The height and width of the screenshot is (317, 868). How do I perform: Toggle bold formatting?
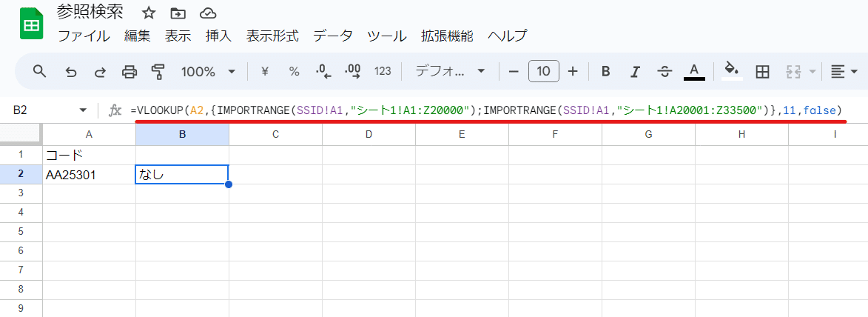[605, 71]
